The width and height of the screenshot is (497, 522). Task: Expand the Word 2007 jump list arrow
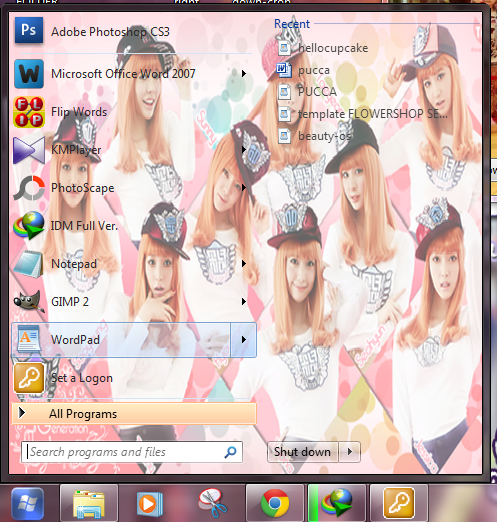pos(244,73)
